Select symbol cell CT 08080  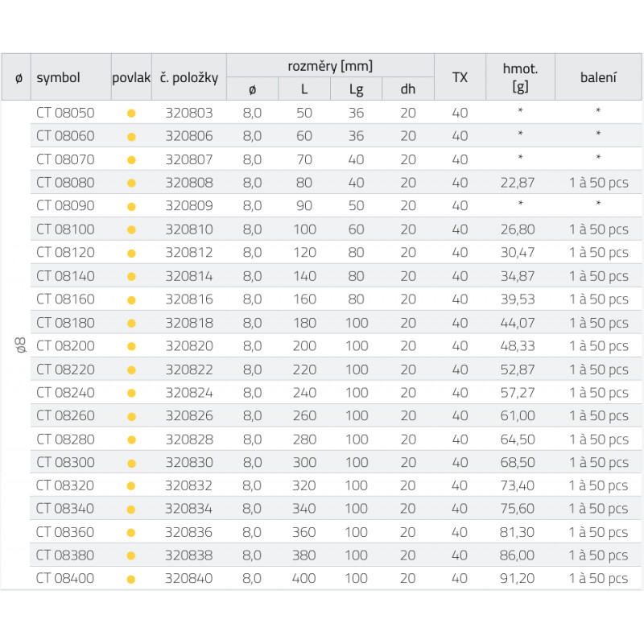pyautogui.click(x=65, y=183)
